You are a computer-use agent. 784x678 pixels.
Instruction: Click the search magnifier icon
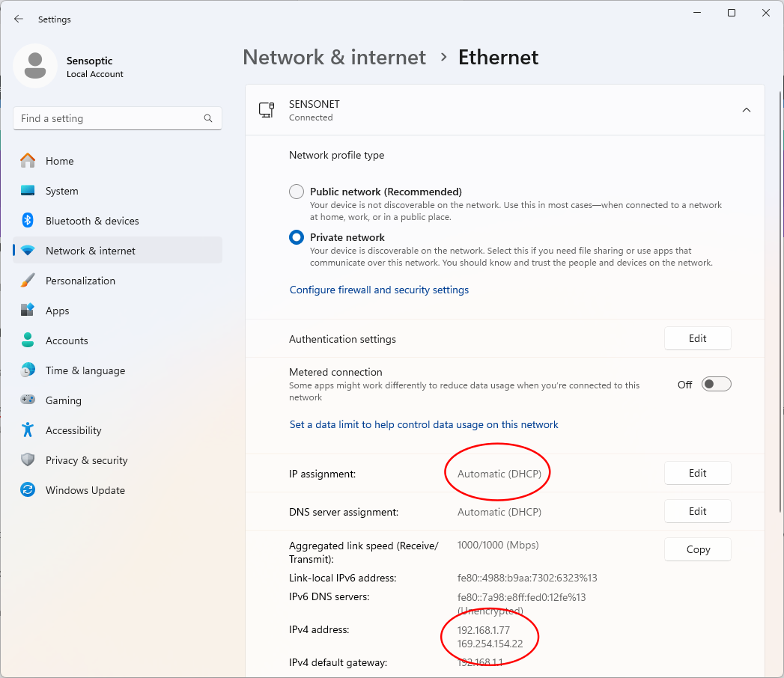(x=208, y=118)
